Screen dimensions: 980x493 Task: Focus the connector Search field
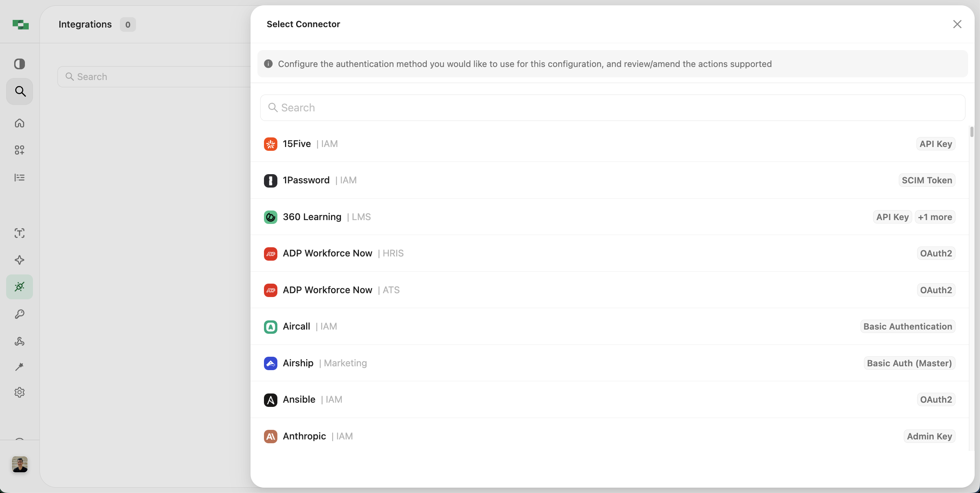(612, 108)
